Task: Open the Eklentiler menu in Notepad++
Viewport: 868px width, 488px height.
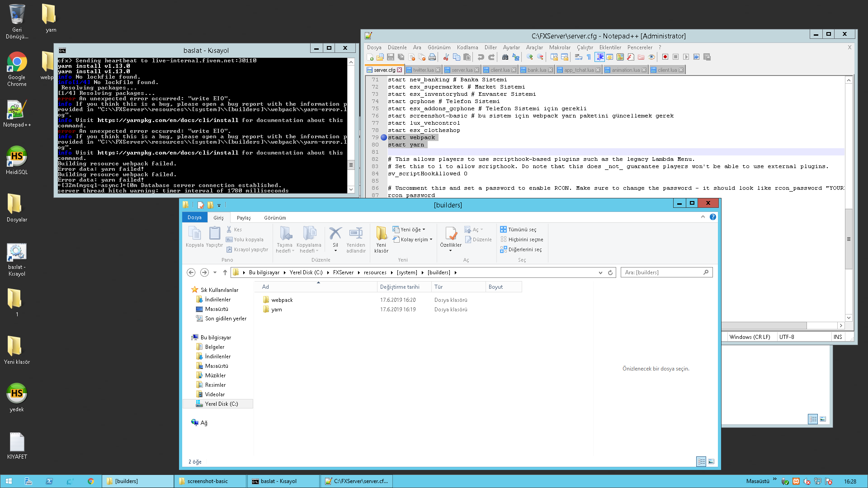Action: coord(610,47)
